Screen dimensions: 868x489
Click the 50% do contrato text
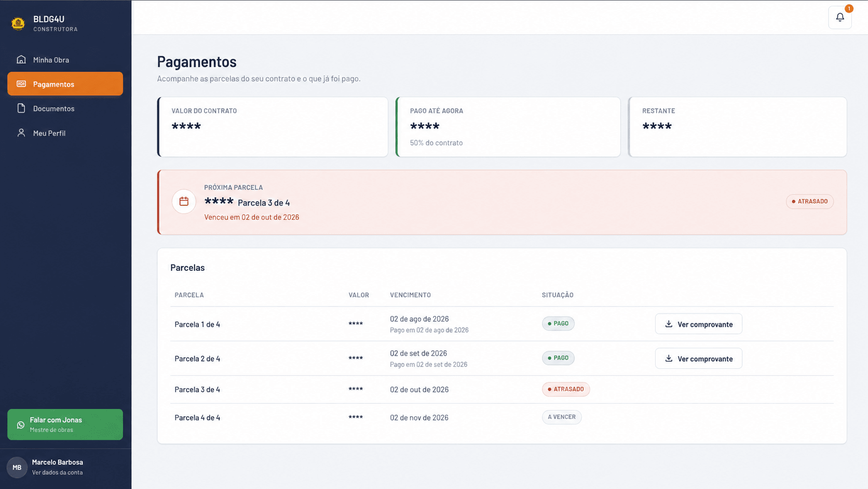coord(436,142)
